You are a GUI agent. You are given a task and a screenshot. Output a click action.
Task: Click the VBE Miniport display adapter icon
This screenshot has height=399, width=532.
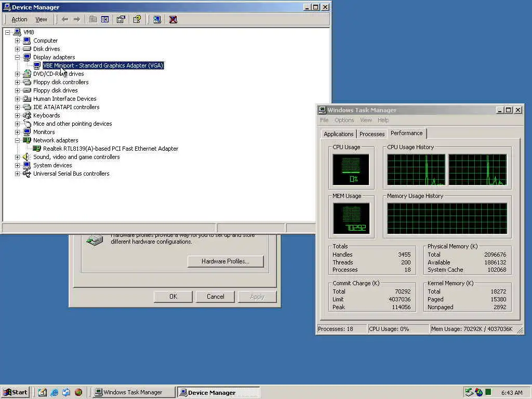pyautogui.click(x=37, y=65)
